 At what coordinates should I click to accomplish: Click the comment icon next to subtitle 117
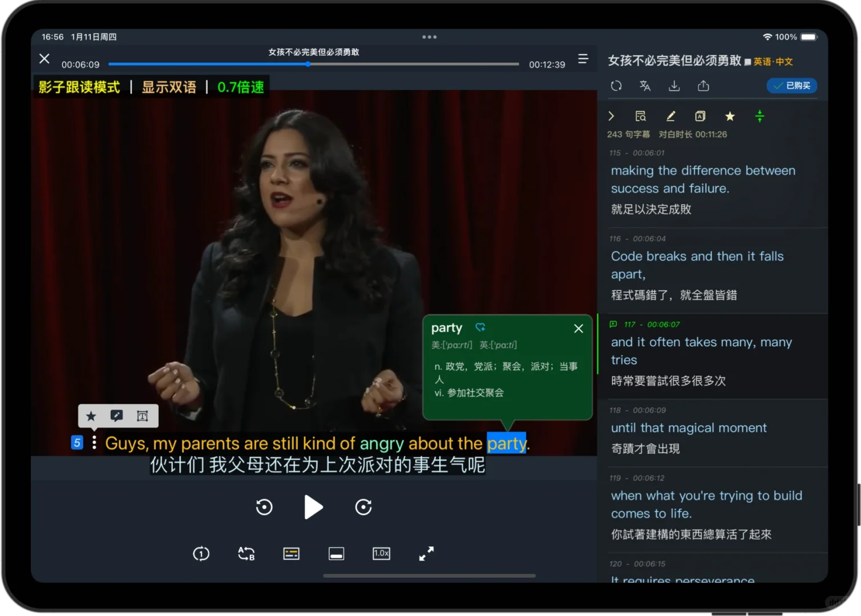(613, 324)
